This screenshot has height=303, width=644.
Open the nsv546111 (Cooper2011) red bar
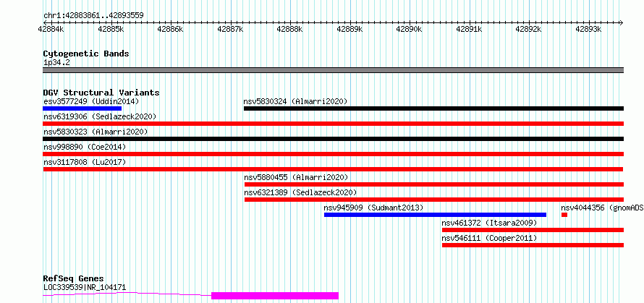533,245
